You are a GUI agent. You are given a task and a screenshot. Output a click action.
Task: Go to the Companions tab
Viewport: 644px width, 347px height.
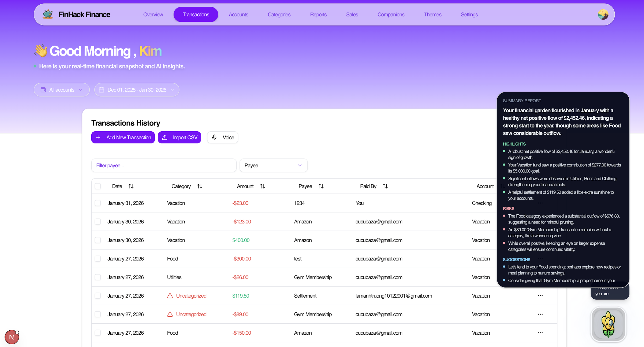[x=391, y=15]
